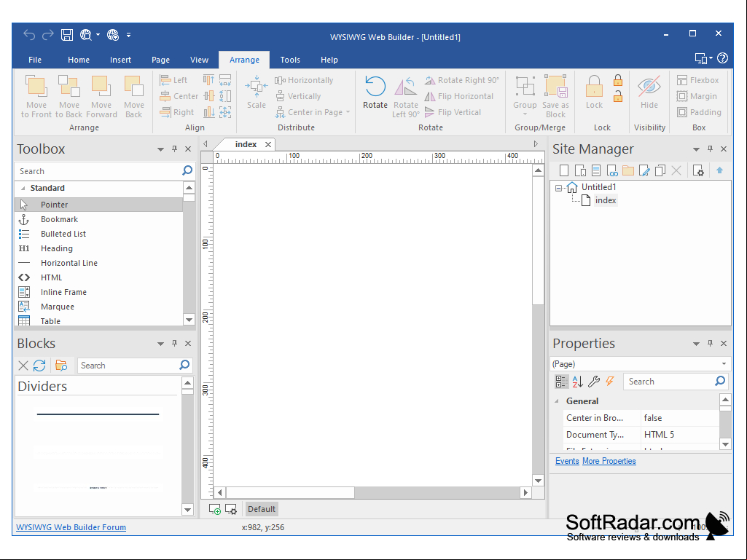This screenshot has height=560, width=747.
Task: Click the Events link in Properties
Action: (567, 461)
